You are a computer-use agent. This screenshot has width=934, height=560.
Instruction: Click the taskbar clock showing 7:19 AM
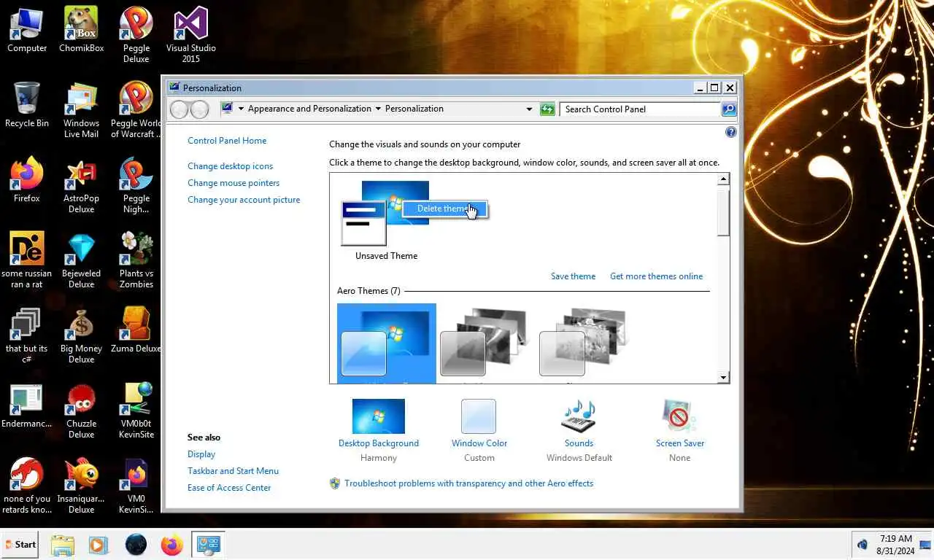895,545
